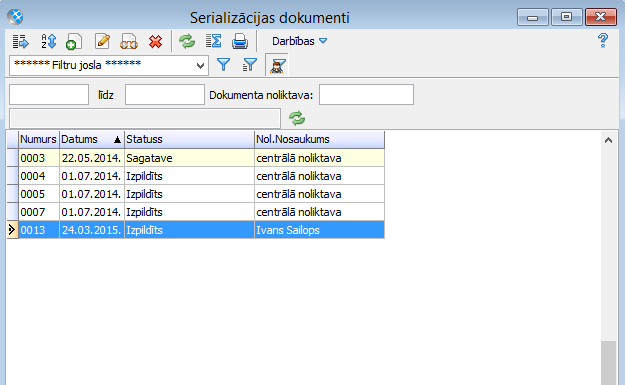Click the wide gray field below date filters

[145, 118]
